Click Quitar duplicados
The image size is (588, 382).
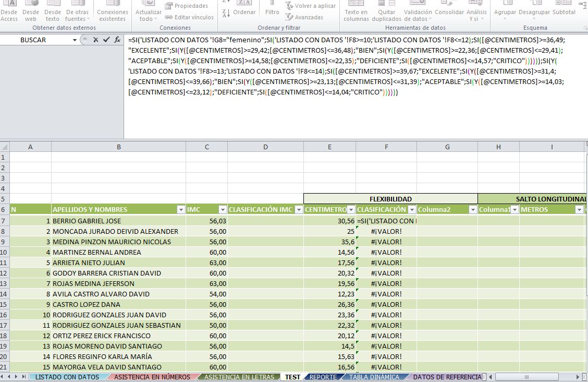coord(387,11)
